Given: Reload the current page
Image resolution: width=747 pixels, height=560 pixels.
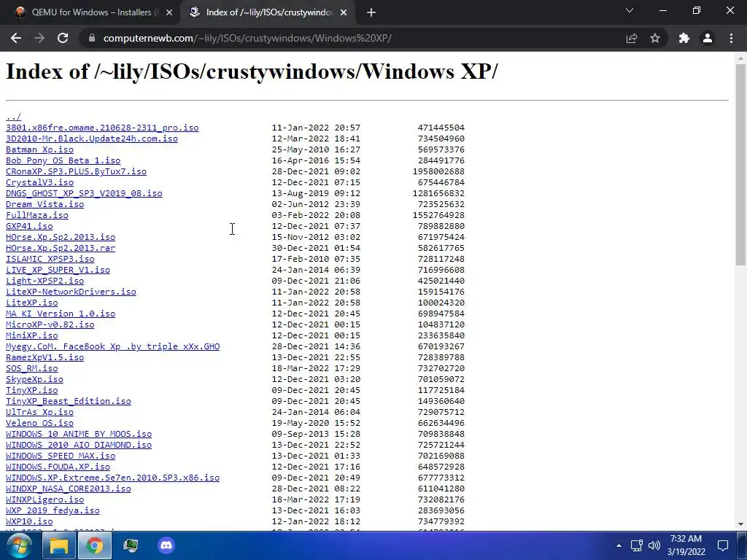Looking at the screenshot, I should click(63, 38).
